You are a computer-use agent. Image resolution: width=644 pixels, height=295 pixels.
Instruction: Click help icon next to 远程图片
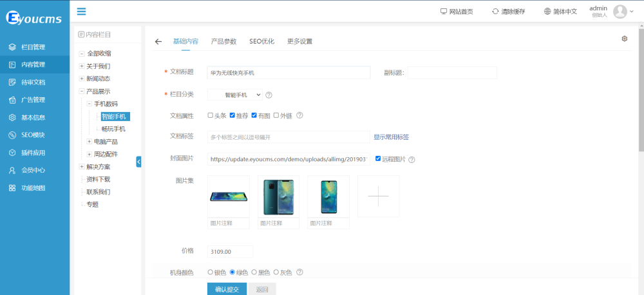click(412, 159)
